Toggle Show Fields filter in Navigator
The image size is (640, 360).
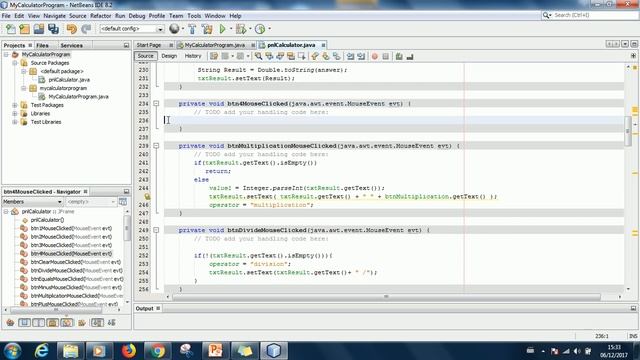[24, 323]
